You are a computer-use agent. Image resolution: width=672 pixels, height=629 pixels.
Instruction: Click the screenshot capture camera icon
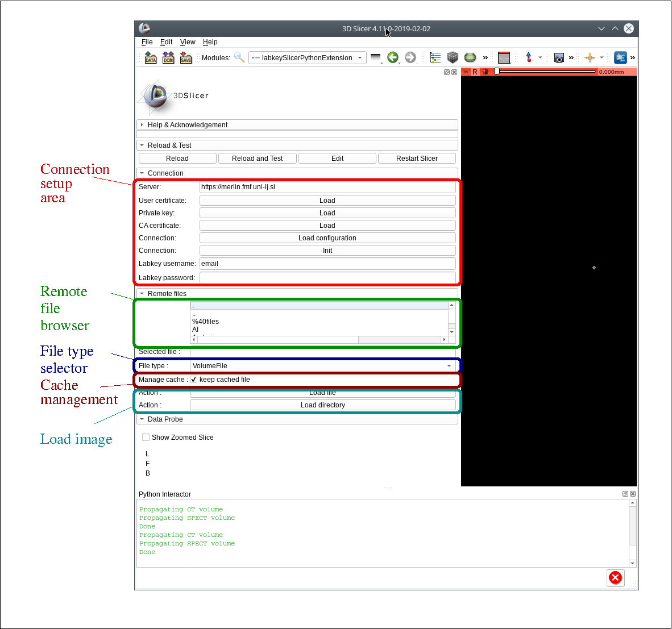[x=559, y=57]
